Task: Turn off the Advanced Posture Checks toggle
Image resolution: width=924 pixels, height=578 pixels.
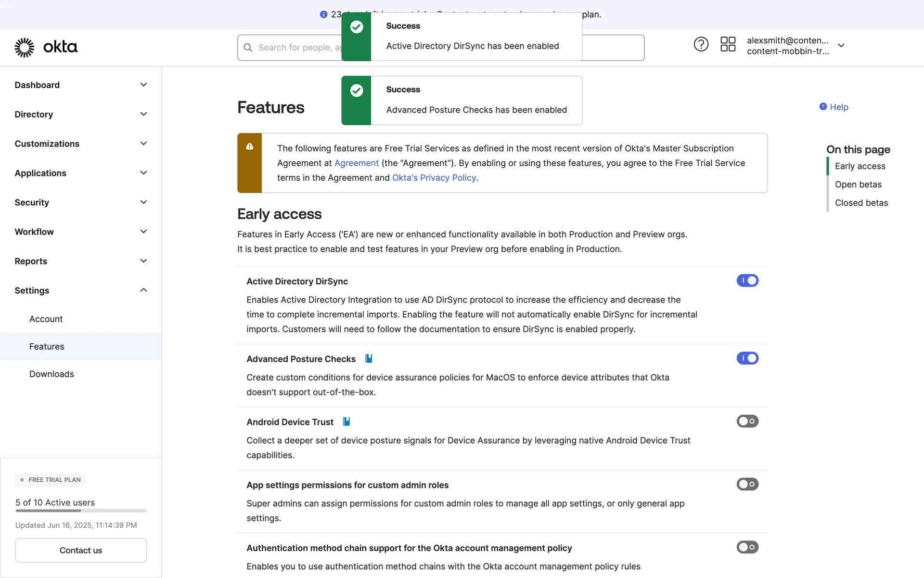Action: pyautogui.click(x=747, y=358)
